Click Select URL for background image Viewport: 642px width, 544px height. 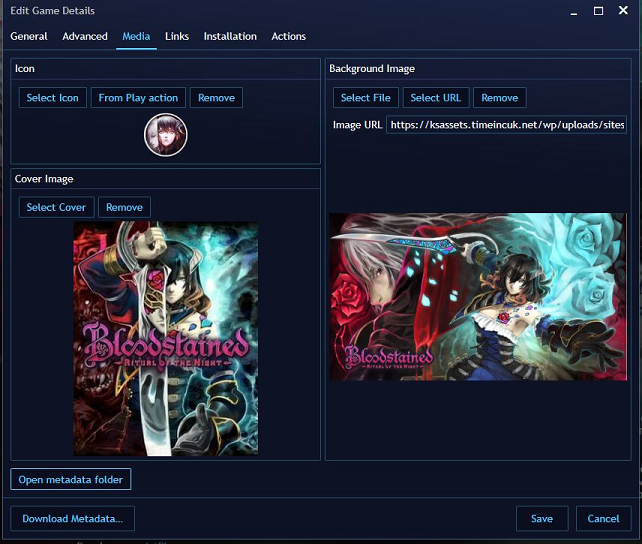point(436,97)
